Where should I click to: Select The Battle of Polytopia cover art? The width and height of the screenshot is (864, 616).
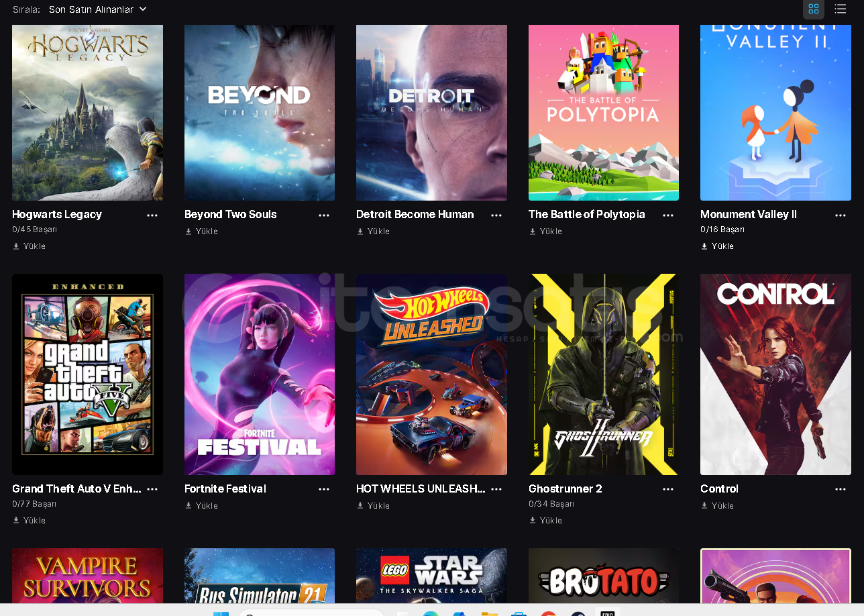pos(604,113)
